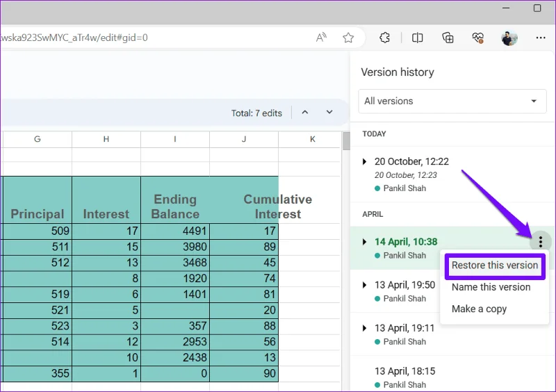
Task: Open Browser essentials heart icon
Action: click(x=478, y=38)
